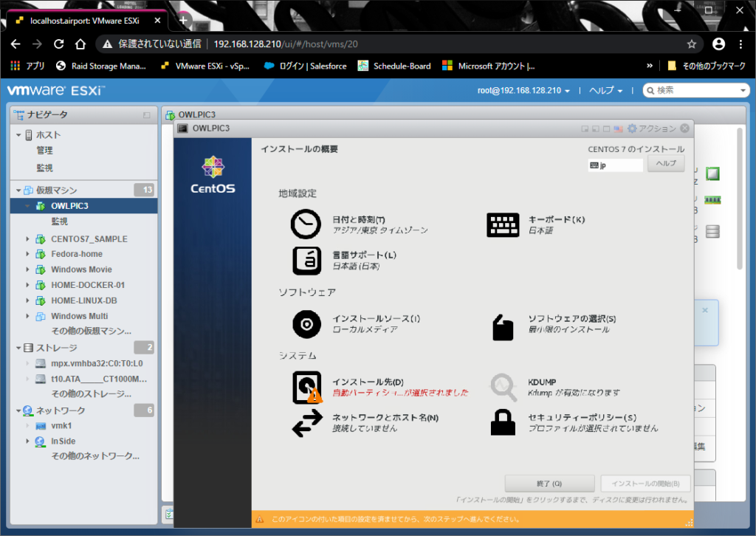The height and width of the screenshot is (536, 756).
Task: Click the not-secure warning icon in address bar
Action: (107, 44)
